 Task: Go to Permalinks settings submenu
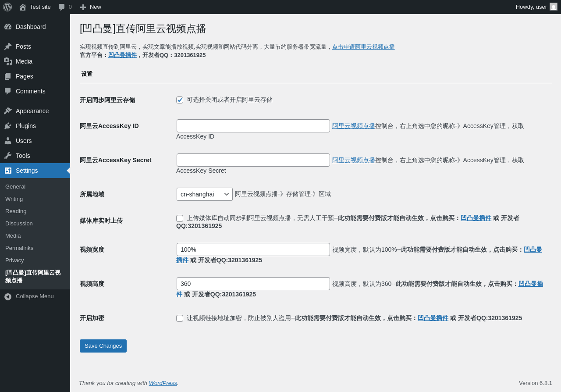point(19,248)
